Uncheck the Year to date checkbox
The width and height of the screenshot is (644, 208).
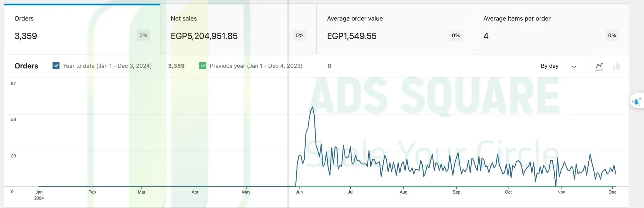[x=56, y=66]
